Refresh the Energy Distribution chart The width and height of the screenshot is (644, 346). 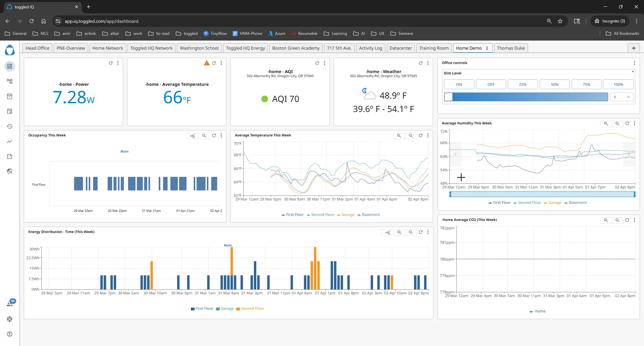tap(421, 232)
